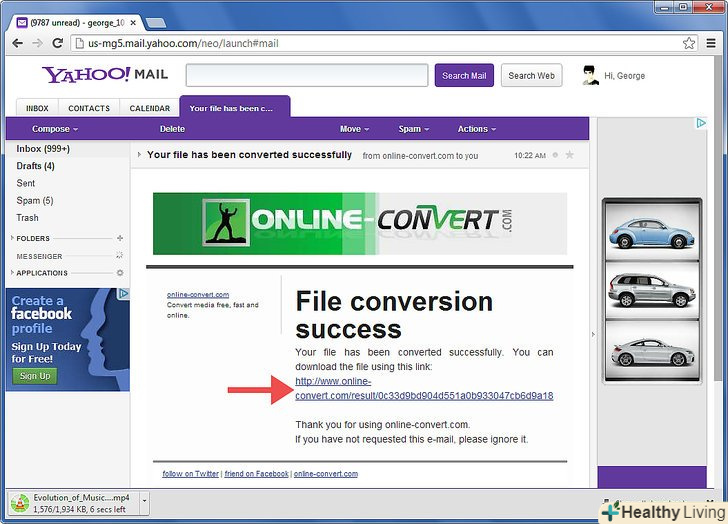Viewport: 728px width, 524px height.
Task: Open the follow on Twitter link
Action: [190, 474]
